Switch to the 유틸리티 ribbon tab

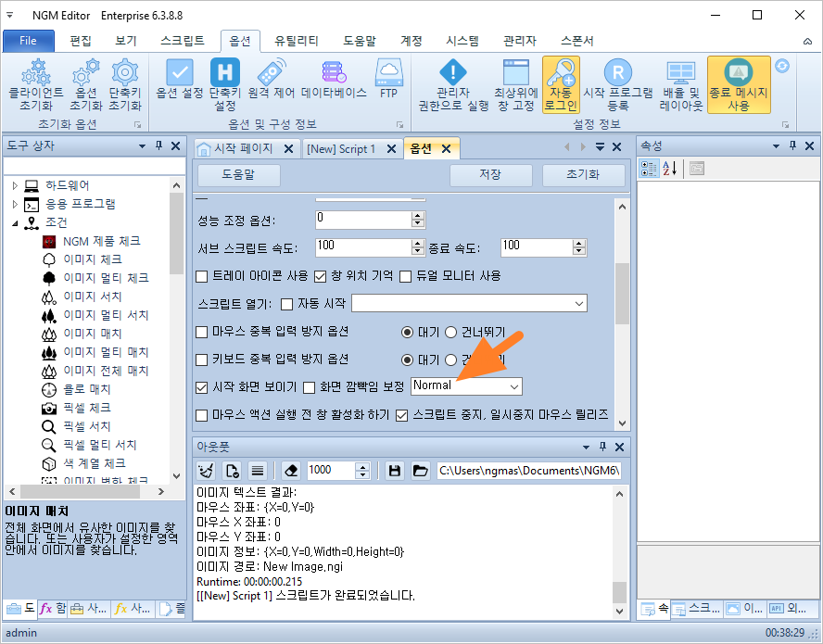click(297, 41)
